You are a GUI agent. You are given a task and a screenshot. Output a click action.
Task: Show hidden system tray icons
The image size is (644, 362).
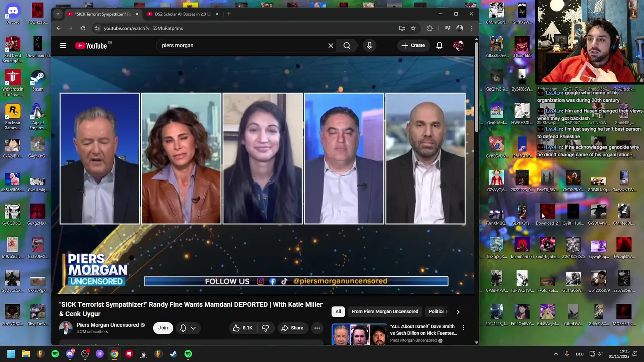tap(556, 354)
